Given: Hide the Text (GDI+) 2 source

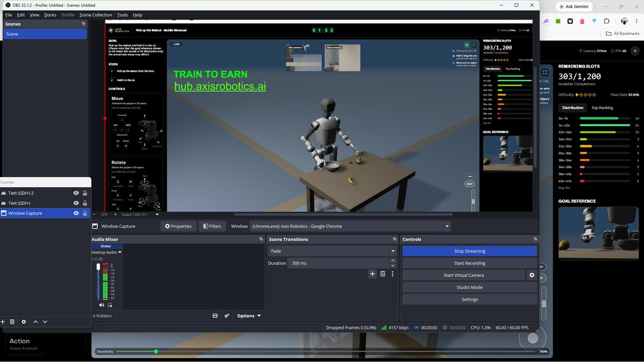Looking at the screenshot, I should 76,193.
